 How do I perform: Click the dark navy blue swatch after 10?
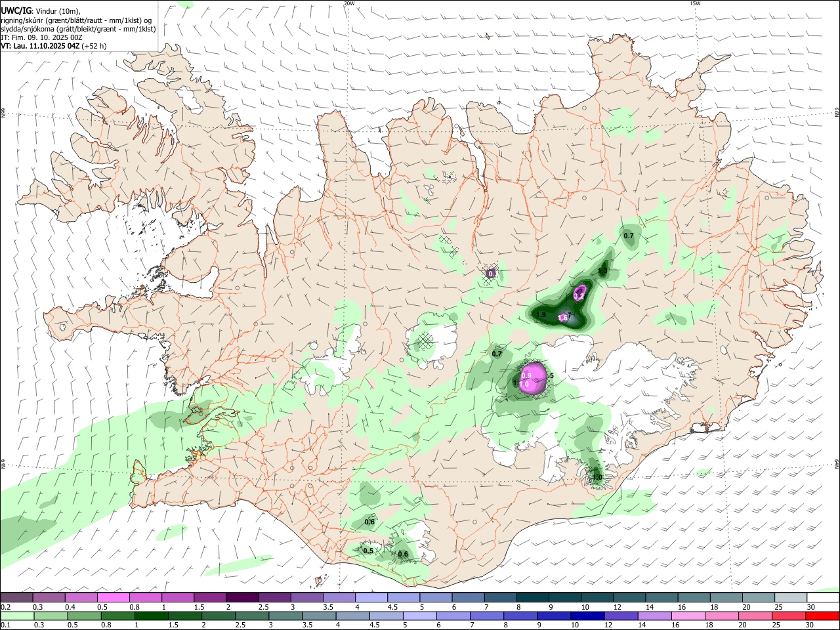point(587,616)
